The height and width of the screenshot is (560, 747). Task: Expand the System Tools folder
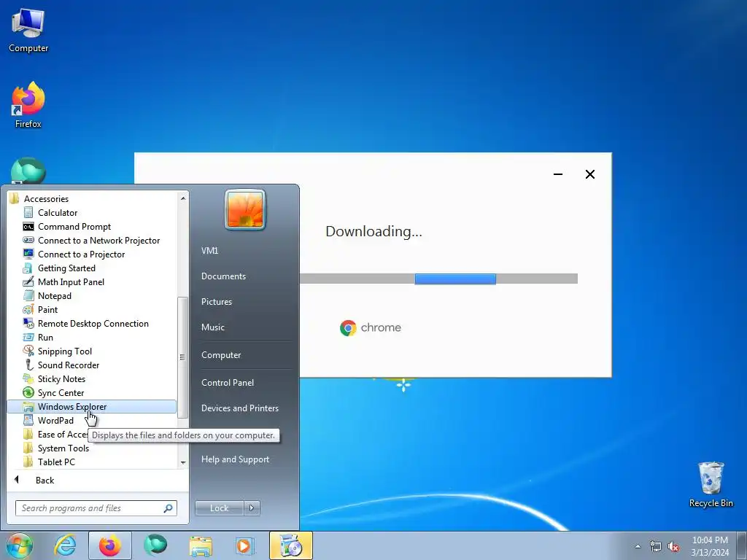[x=63, y=448]
